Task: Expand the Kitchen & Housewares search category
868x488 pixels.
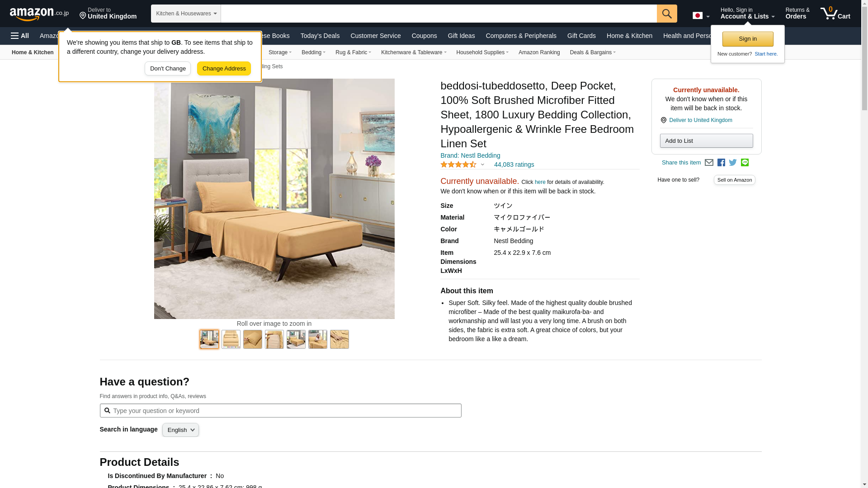Action: [186, 14]
